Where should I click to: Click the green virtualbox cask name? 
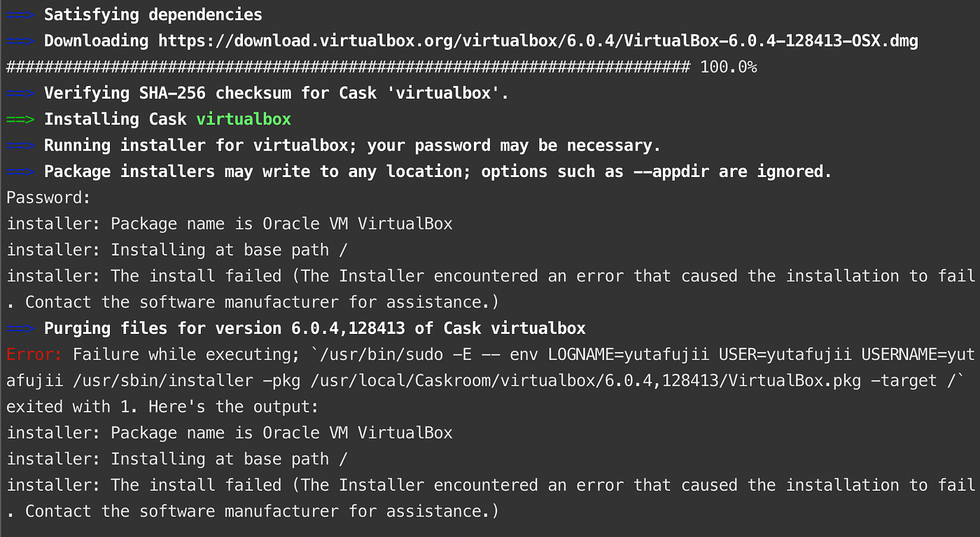pos(244,120)
